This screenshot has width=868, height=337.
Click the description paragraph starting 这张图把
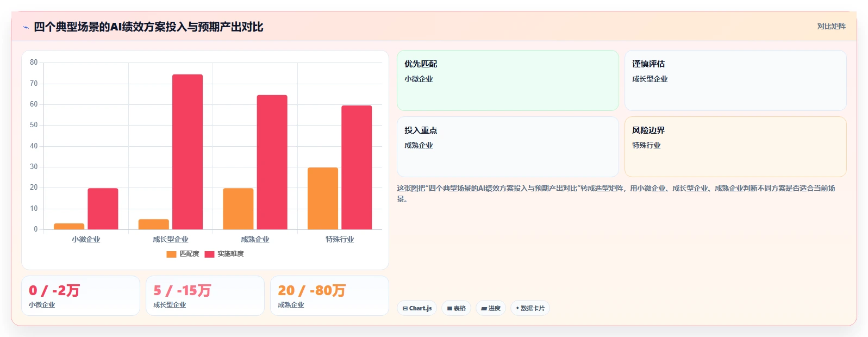coord(616,194)
